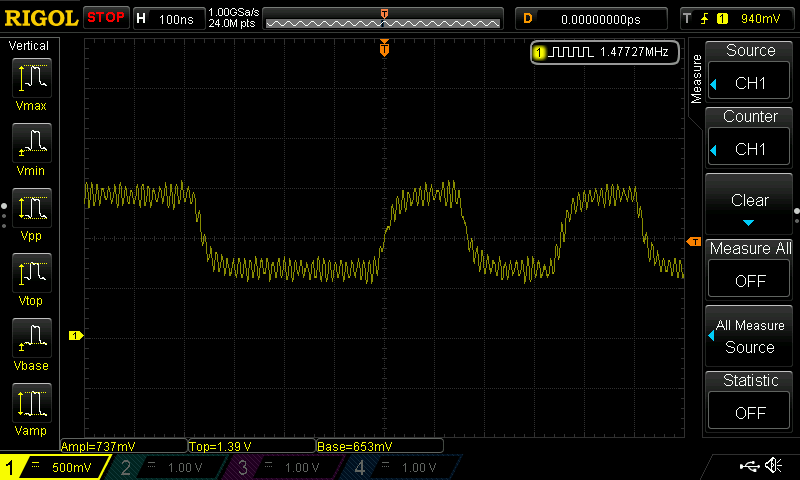Expand the Clear measurement option
The width and height of the screenshot is (800, 480).
(749, 204)
